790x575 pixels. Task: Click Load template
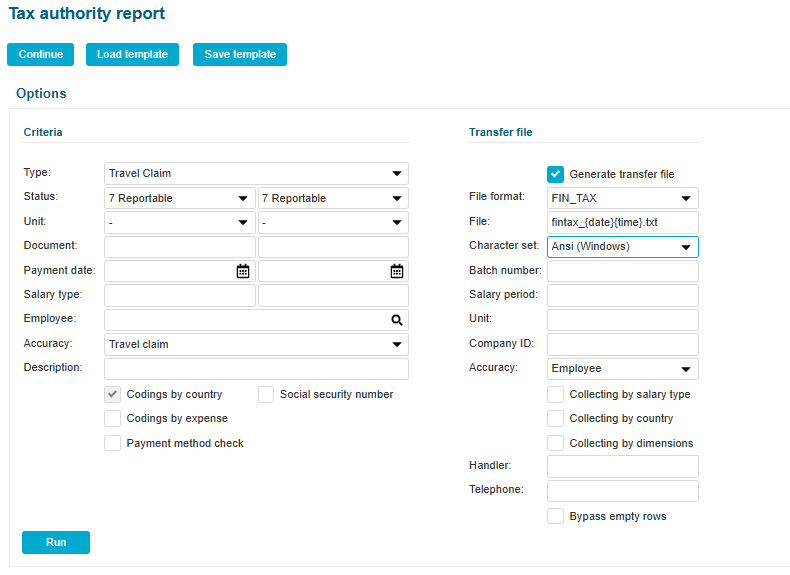(132, 54)
